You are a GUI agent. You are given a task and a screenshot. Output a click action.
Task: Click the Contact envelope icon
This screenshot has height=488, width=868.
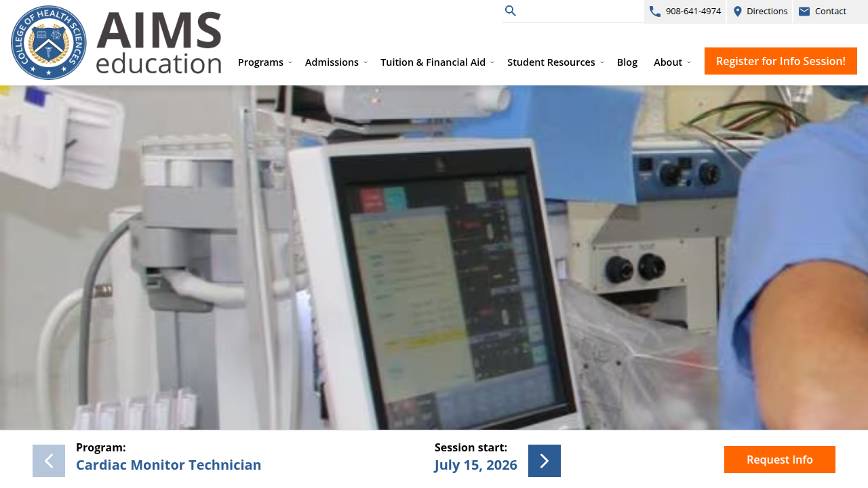[804, 11]
